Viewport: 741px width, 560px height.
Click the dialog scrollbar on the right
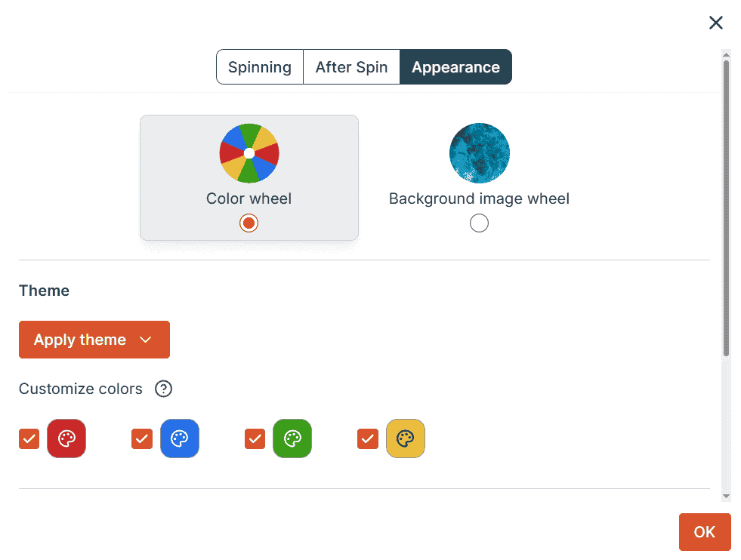coord(727,226)
